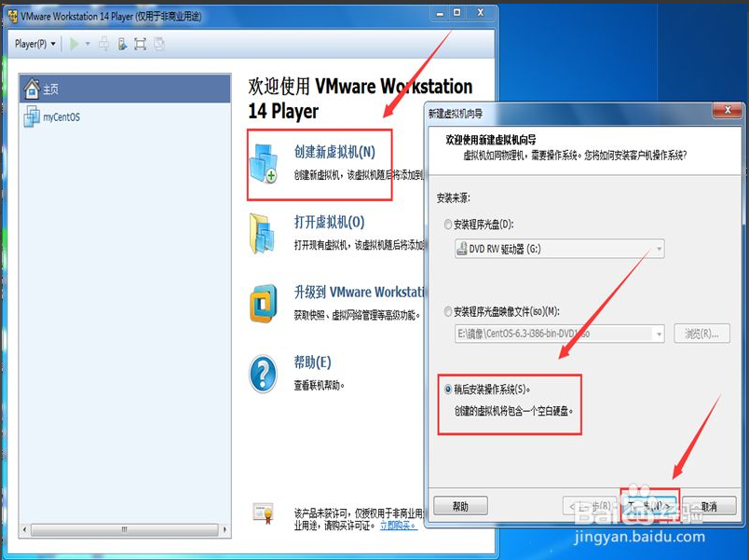Click 获取快照、虚拟网络管理等高级功能 text
This screenshot has height=560, width=749.
pos(358,315)
